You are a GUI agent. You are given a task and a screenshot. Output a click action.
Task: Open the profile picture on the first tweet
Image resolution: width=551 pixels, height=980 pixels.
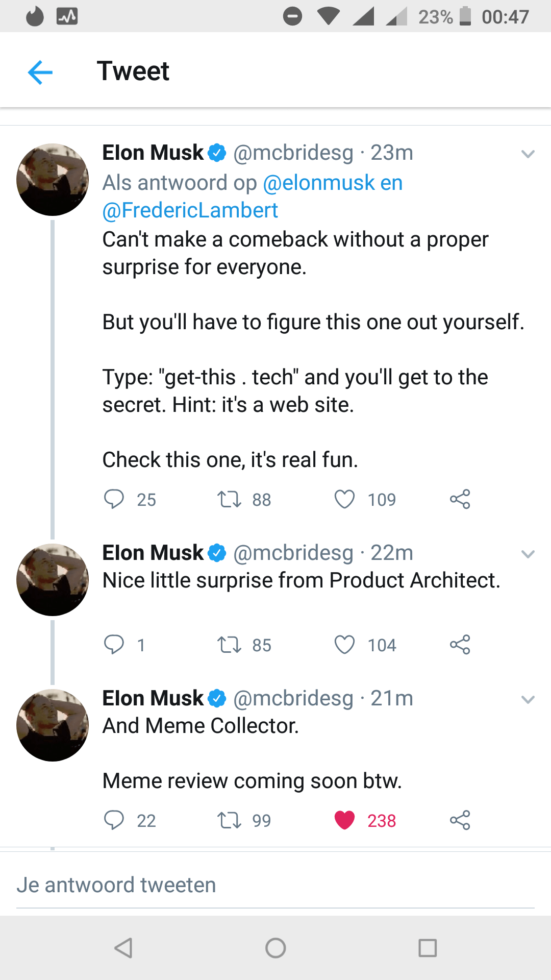(53, 180)
